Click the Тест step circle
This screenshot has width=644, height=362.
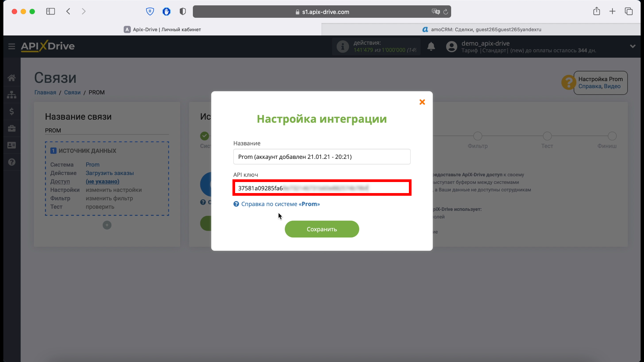pyautogui.click(x=547, y=136)
